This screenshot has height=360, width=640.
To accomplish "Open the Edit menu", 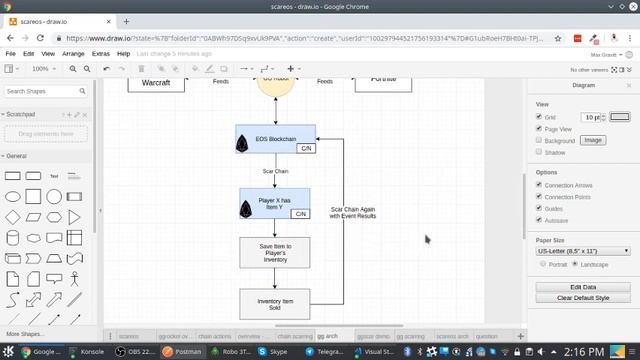I will click(x=28, y=53).
